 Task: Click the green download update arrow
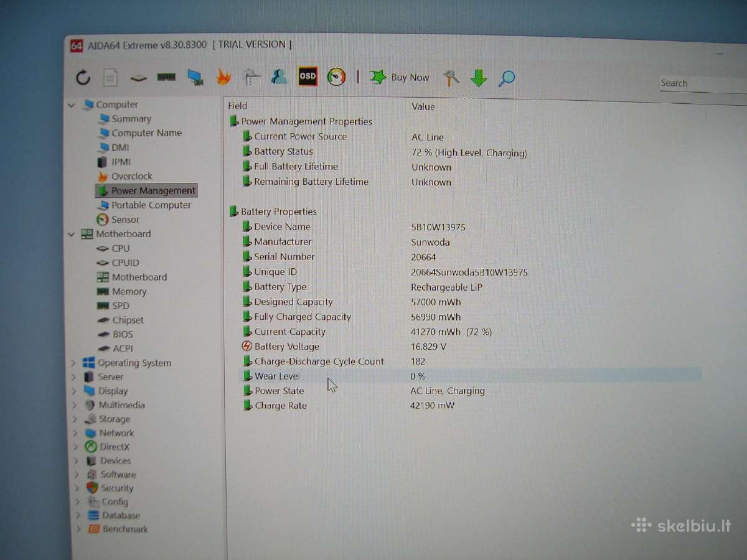pyautogui.click(x=478, y=78)
